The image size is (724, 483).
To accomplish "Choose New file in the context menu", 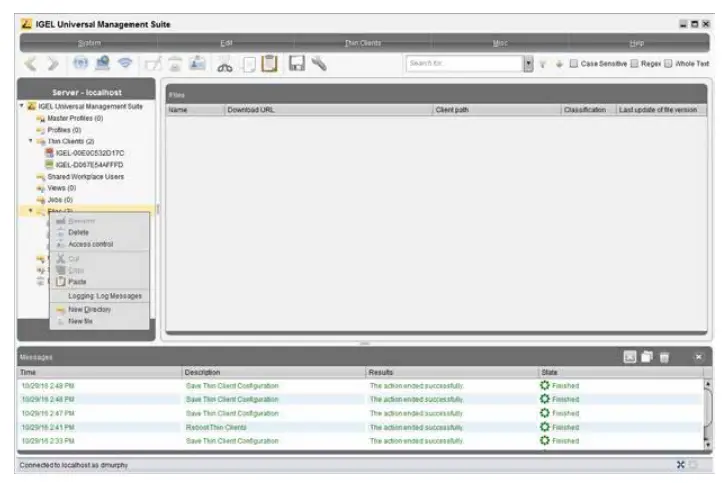I will pos(99,321).
